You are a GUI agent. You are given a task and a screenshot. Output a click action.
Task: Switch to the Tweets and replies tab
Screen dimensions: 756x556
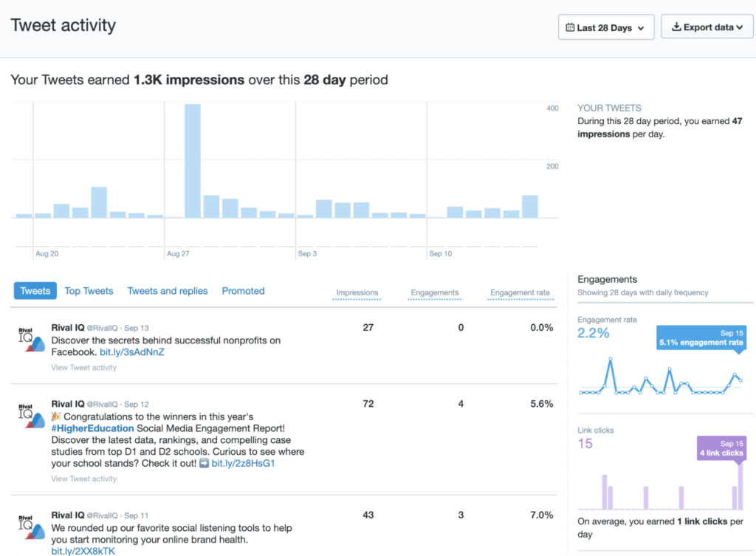coord(168,291)
